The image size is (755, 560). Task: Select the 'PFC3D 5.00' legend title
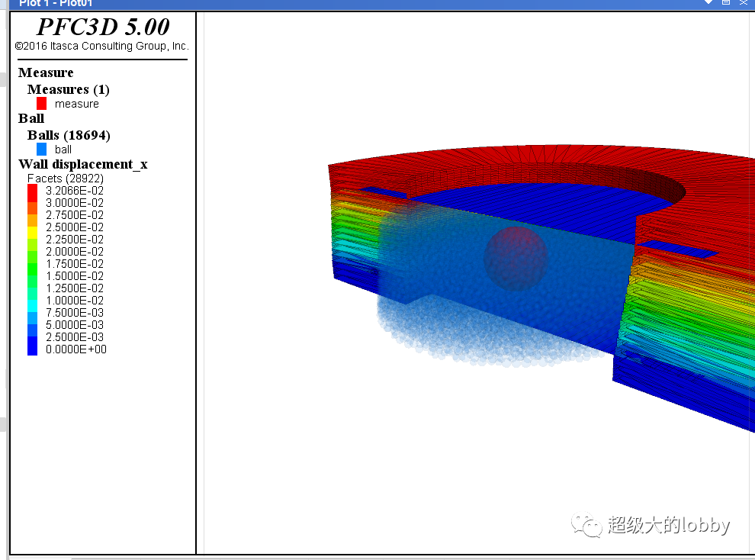[103, 27]
